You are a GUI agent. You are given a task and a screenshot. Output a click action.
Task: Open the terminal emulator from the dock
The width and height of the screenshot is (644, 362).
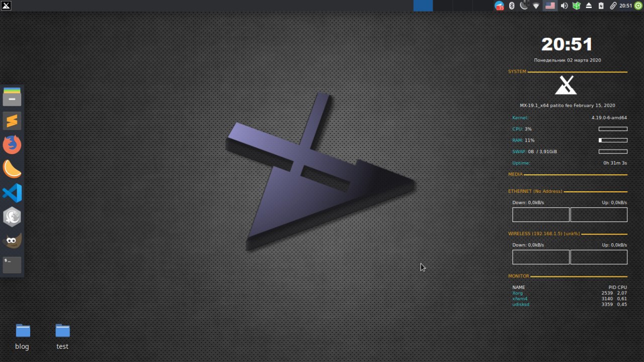click(12, 265)
